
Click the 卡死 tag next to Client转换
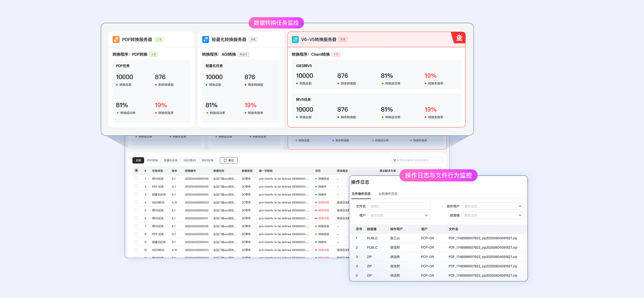click(335, 54)
